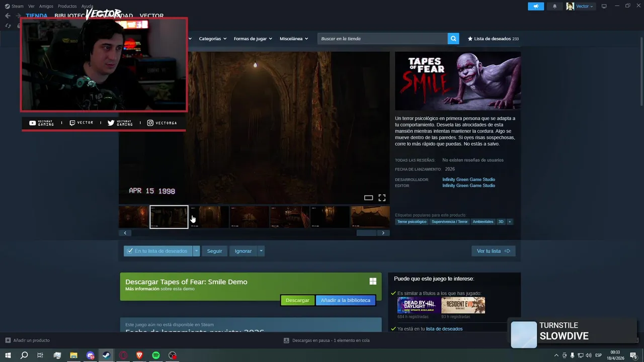Click the 3D tag
This screenshot has height=362, width=644.
[x=501, y=222]
